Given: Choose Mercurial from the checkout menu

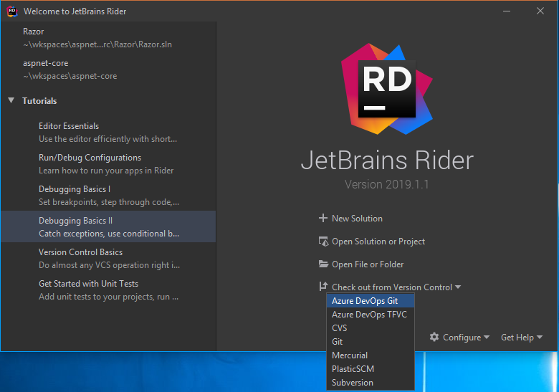Looking at the screenshot, I should (371, 355).
